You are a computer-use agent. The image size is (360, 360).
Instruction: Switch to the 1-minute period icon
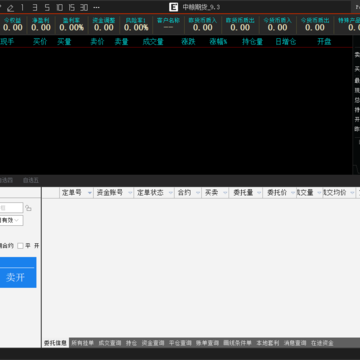pos(22,7)
